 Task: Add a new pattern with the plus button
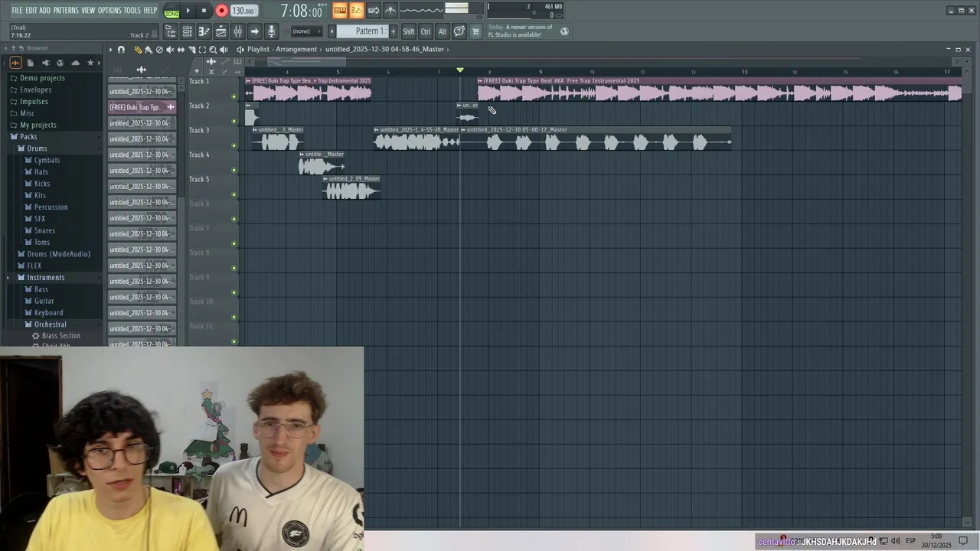pos(393,31)
